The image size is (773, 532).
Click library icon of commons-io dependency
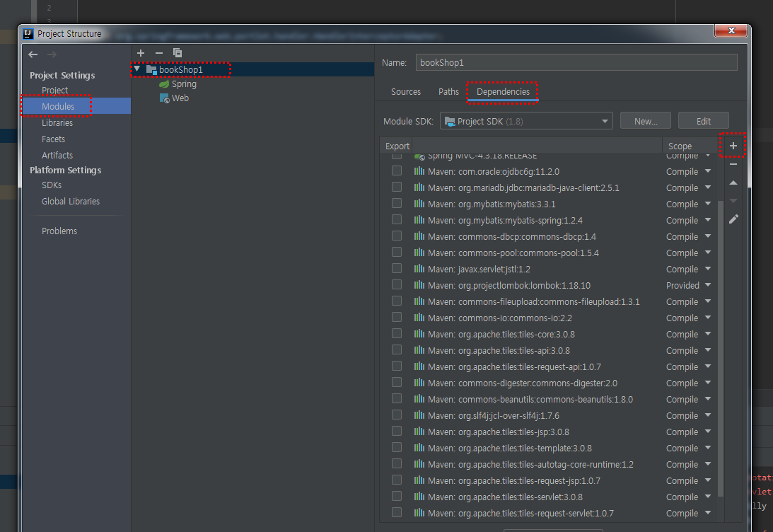pyautogui.click(x=419, y=318)
